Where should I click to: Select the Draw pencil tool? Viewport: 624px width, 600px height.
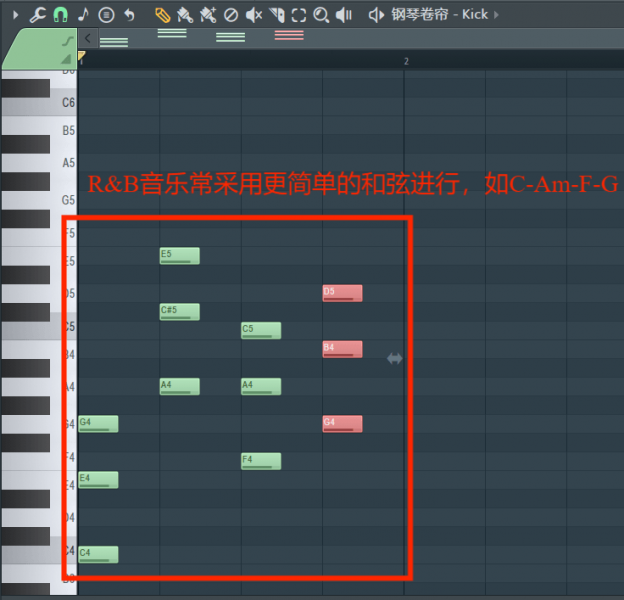[x=162, y=16]
